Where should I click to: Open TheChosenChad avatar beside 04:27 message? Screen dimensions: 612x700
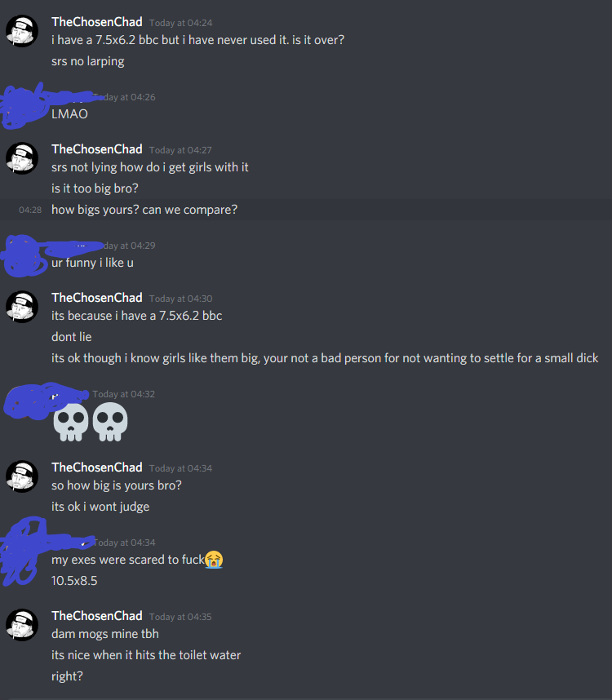pyautogui.click(x=22, y=158)
